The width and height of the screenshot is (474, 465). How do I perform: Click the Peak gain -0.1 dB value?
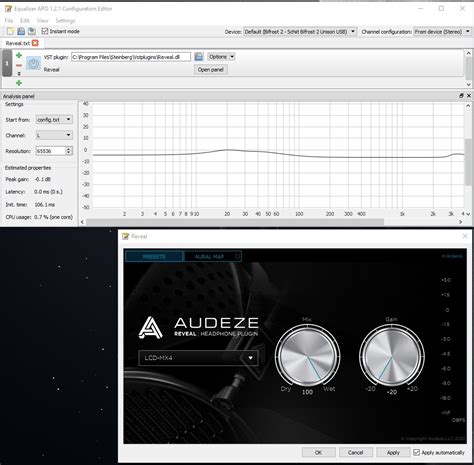pos(42,179)
